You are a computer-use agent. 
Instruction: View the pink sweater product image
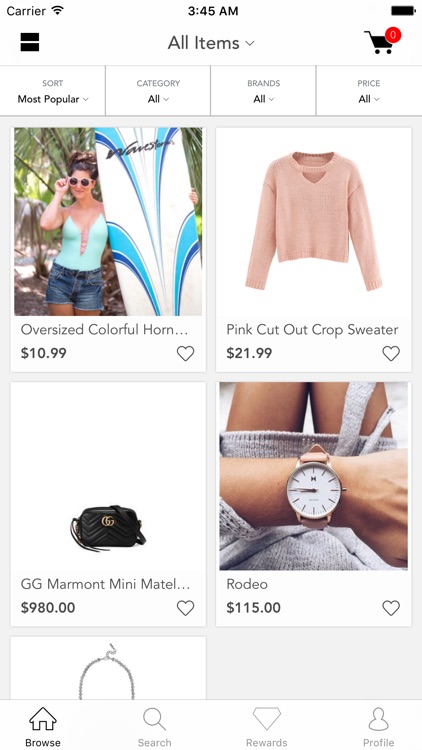313,221
